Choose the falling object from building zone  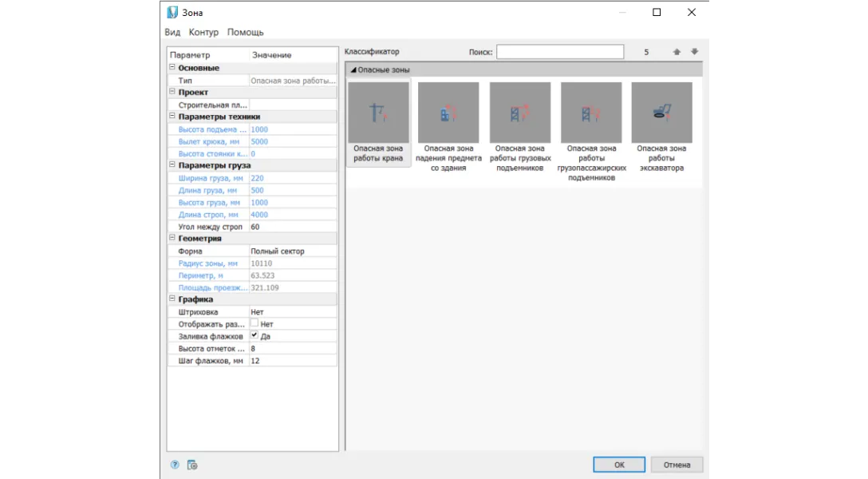pyautogui.click(x=448, y=113)
